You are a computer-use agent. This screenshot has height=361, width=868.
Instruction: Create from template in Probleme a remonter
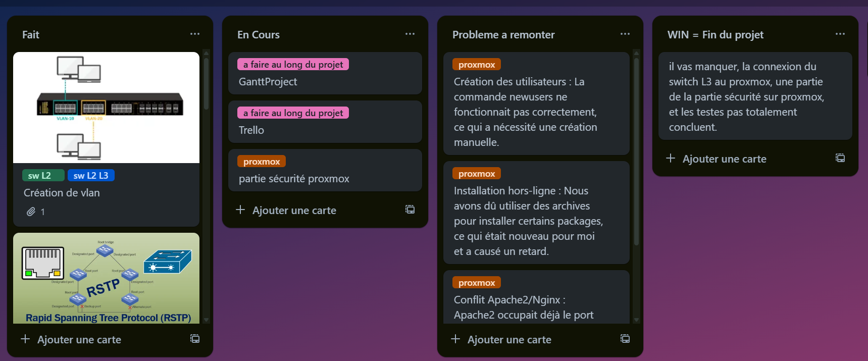point(625,339)
